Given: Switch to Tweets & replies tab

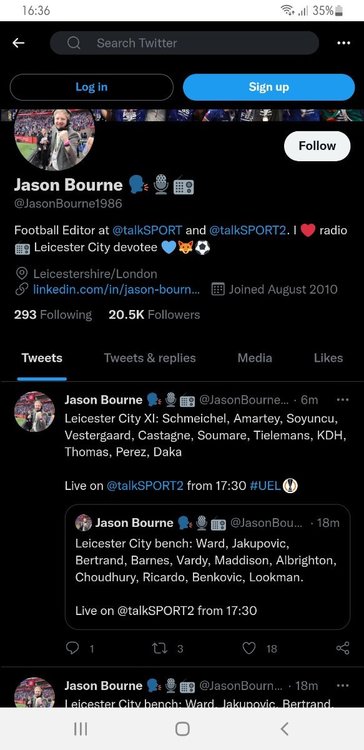Looking at the screenshot, I should [150, 358].
